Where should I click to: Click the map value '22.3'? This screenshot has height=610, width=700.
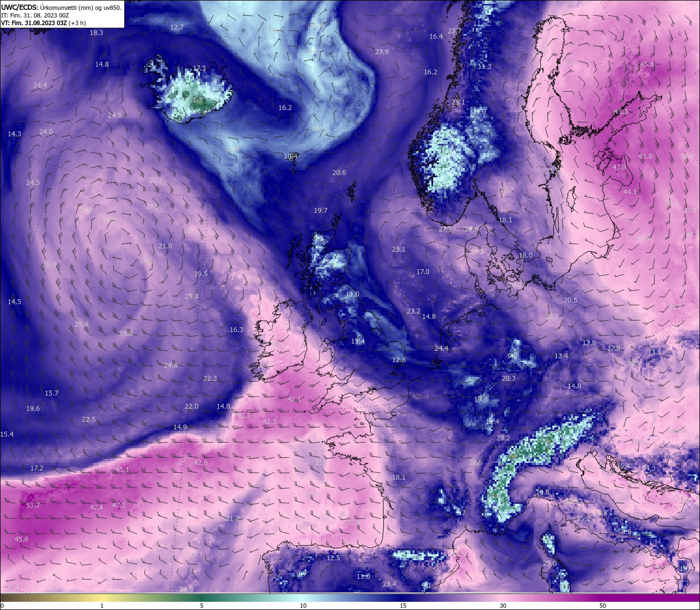pyautogui.click(x=210, y=379)
